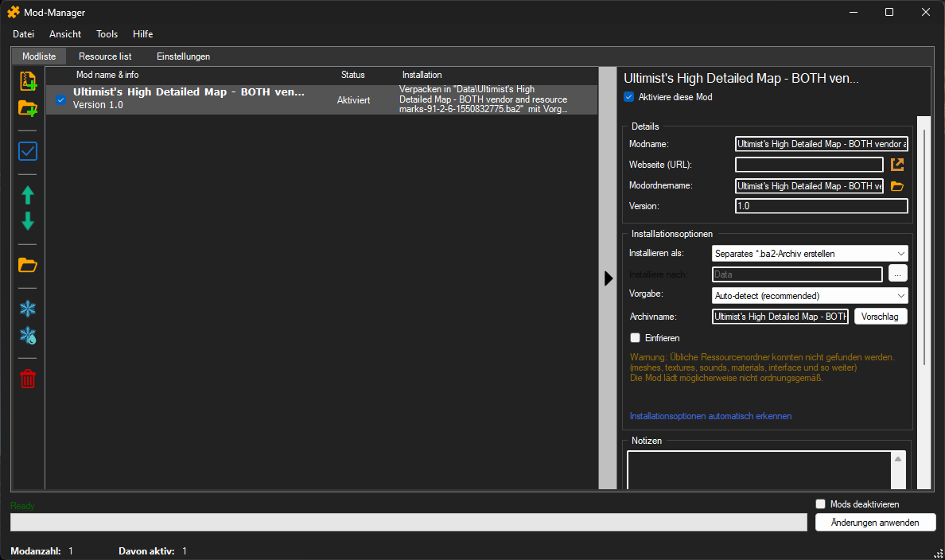Click 'Installationsoptionen automatisch erkennen' link

pyautogui.click(x=710, y=417)
